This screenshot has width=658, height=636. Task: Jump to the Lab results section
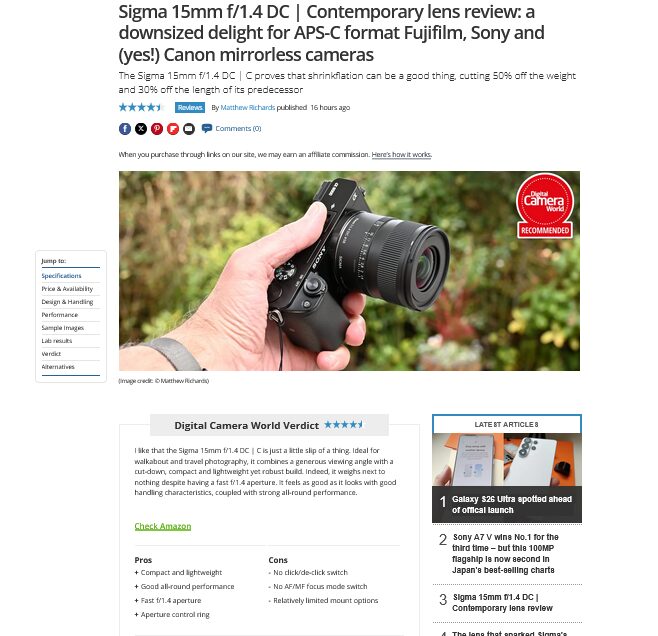pos(57,341)
